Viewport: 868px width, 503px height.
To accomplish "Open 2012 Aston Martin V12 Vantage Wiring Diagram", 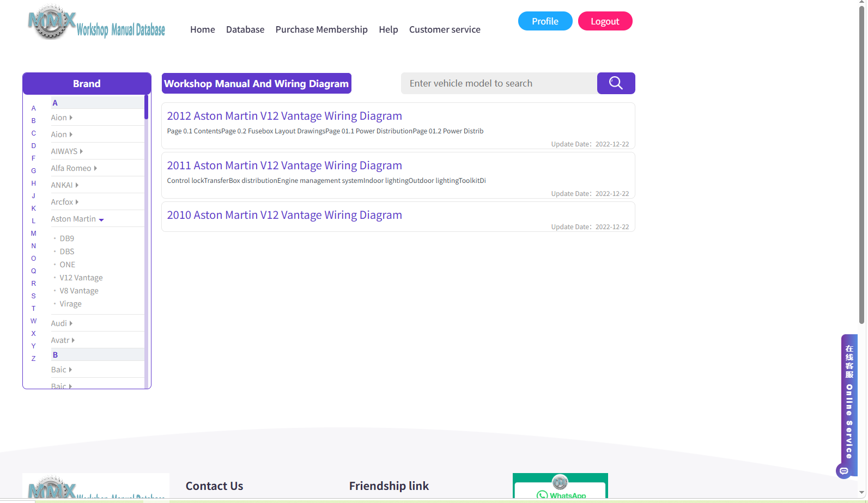I will [x=284, y=116].
